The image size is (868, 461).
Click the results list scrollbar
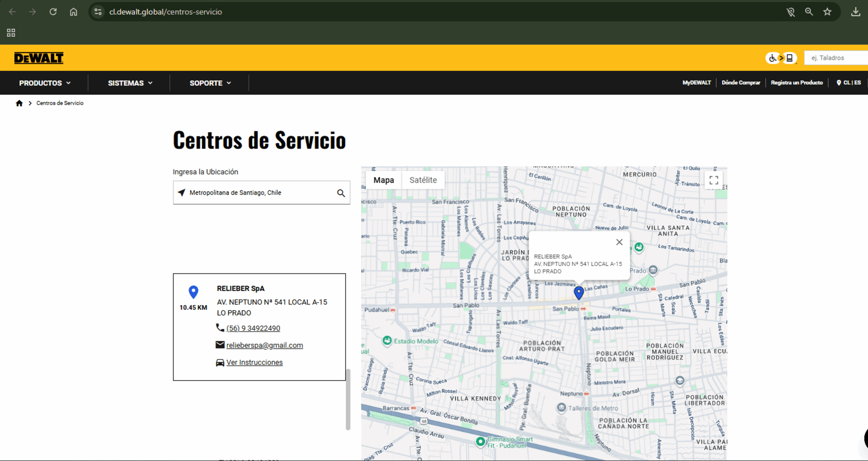348,400
